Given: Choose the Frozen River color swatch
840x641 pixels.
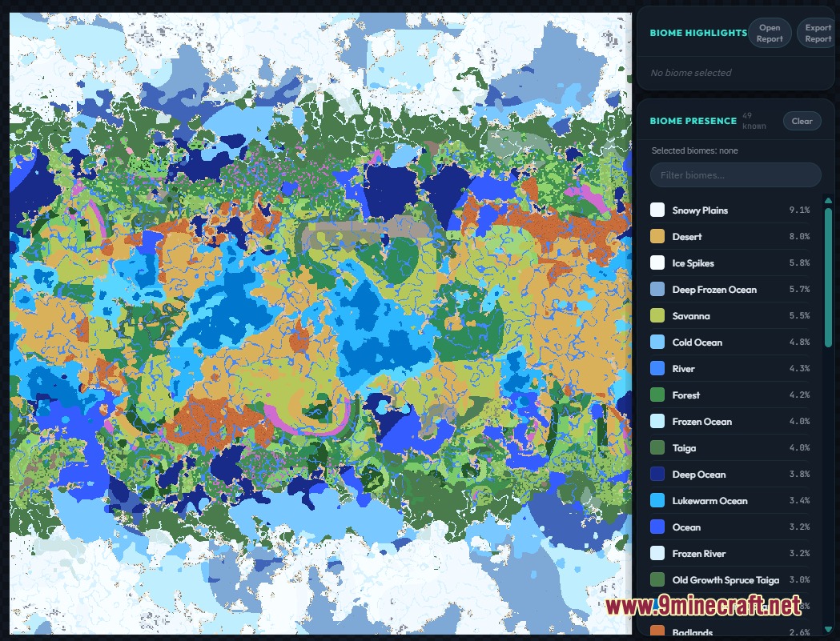Looking at the screenshot, I should coord(657,553).
